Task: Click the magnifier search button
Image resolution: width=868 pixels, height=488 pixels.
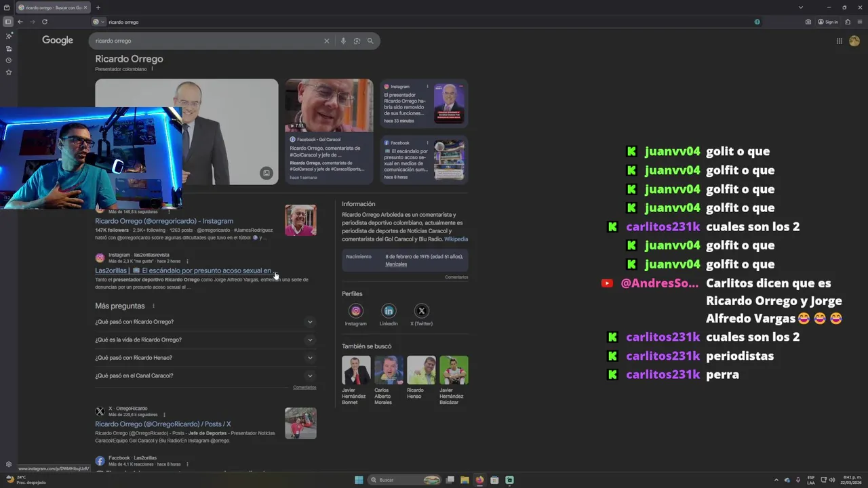Action: pyautogui.click(x=370, y=41)
